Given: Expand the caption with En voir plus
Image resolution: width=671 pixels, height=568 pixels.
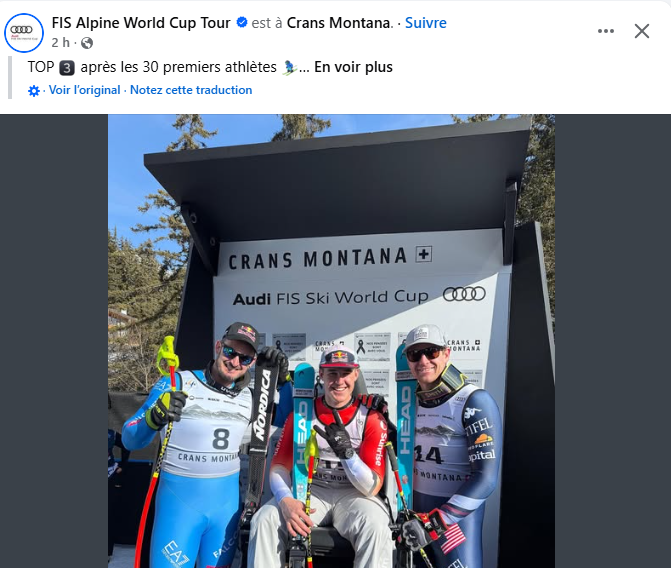Looking at the screenshot, I should click(x=353, y=67).
